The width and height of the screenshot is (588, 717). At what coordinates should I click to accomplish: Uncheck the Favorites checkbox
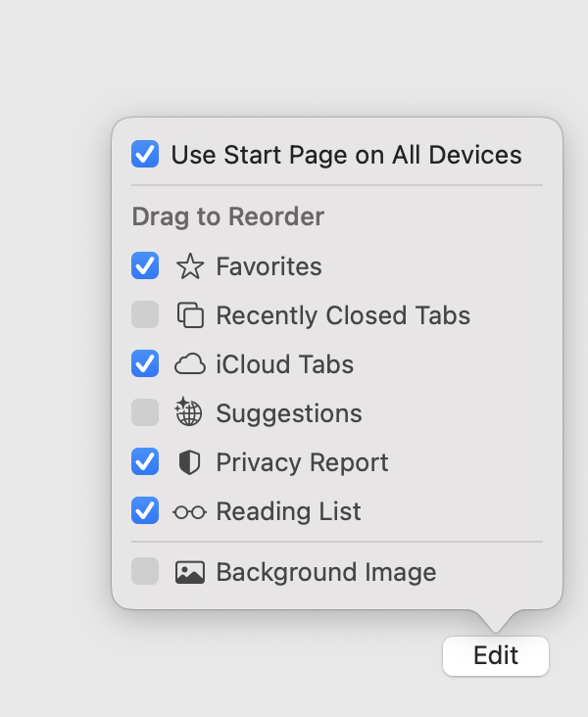pos(145,265)
